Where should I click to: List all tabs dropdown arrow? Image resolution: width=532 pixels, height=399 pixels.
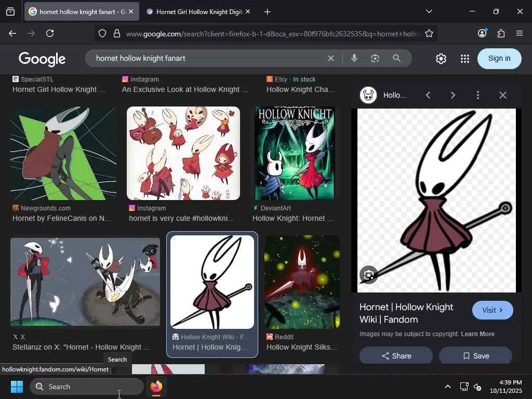click(429, 11)
